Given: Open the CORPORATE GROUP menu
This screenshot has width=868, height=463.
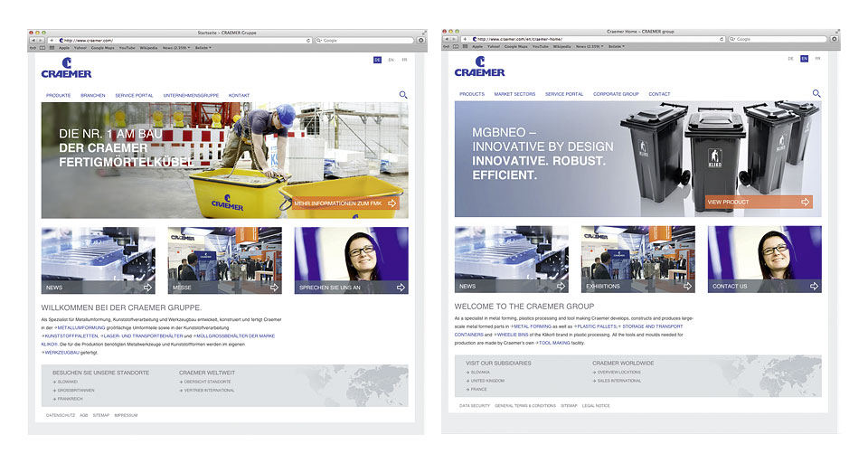Looking at the screenshot, I should tap(616, 94).
